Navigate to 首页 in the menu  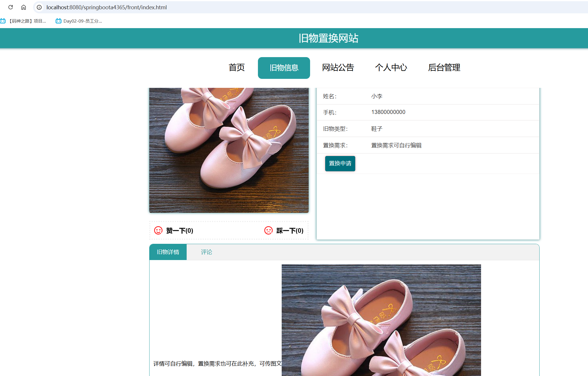coord(236,68)
